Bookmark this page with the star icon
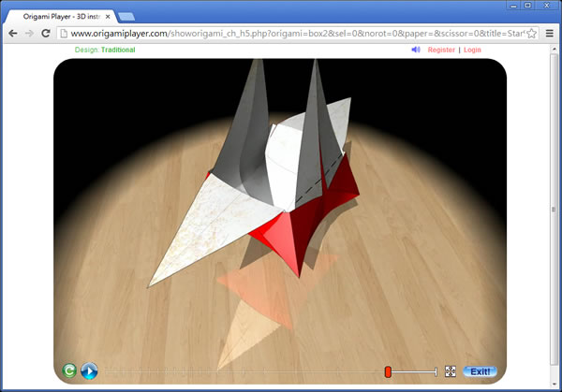562x392 pixels. [x=531, y=34]
